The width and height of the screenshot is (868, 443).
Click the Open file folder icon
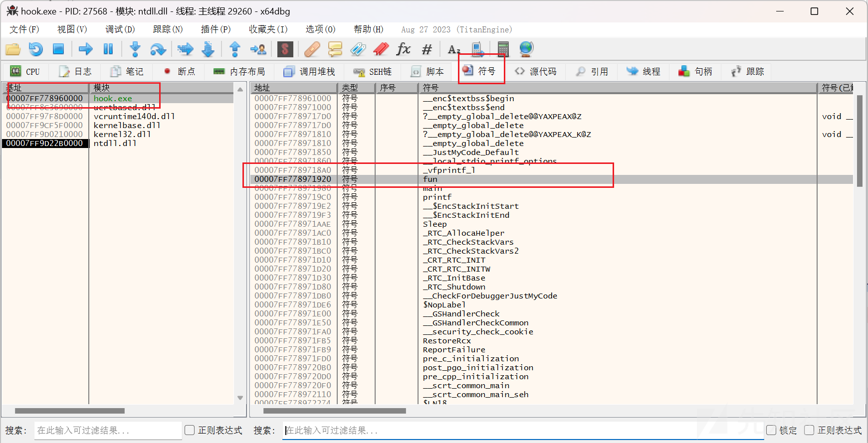(x=13, y=49)
